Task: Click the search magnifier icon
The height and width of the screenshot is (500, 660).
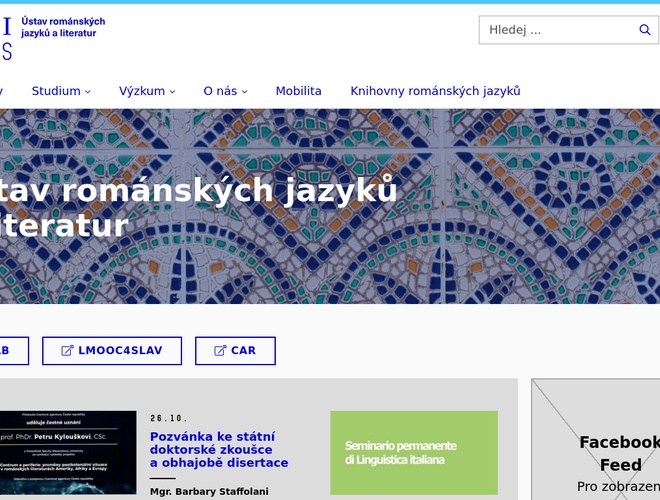Action: [x=645, y=30]
